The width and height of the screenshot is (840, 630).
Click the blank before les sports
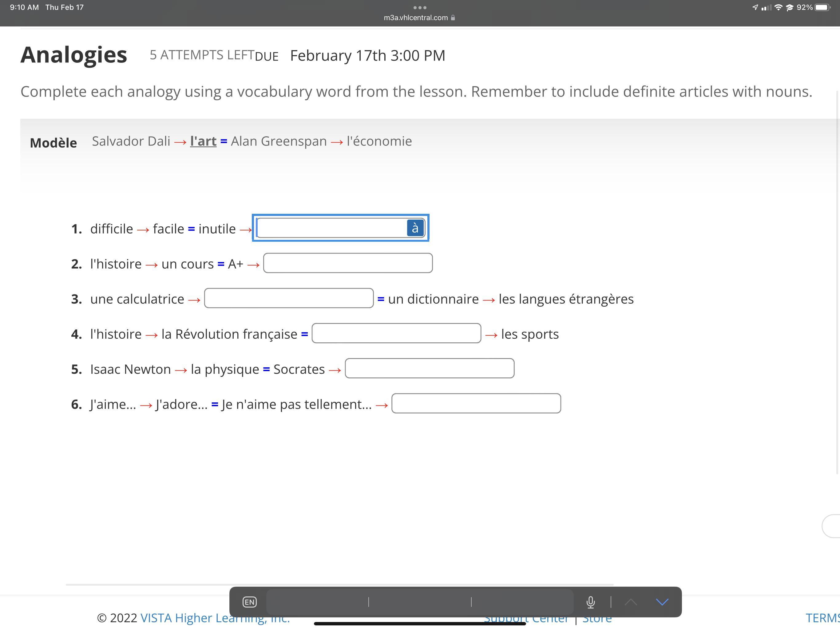click(396, 333)
